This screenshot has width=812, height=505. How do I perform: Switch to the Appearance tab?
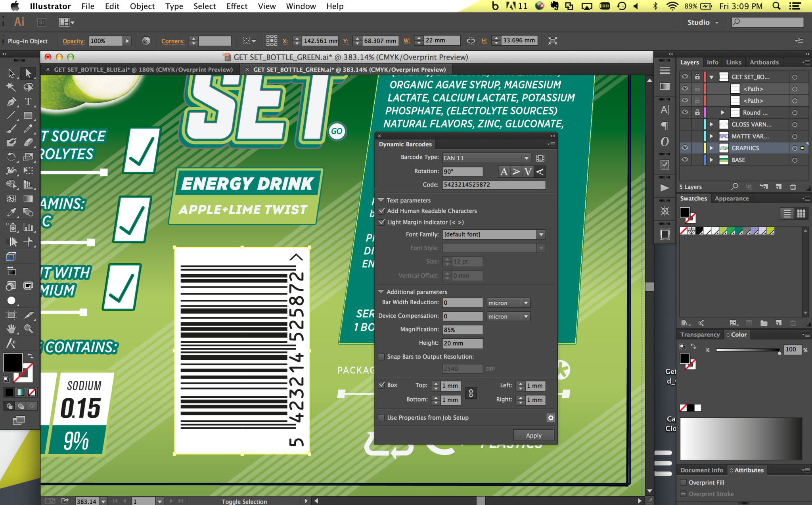732,198
